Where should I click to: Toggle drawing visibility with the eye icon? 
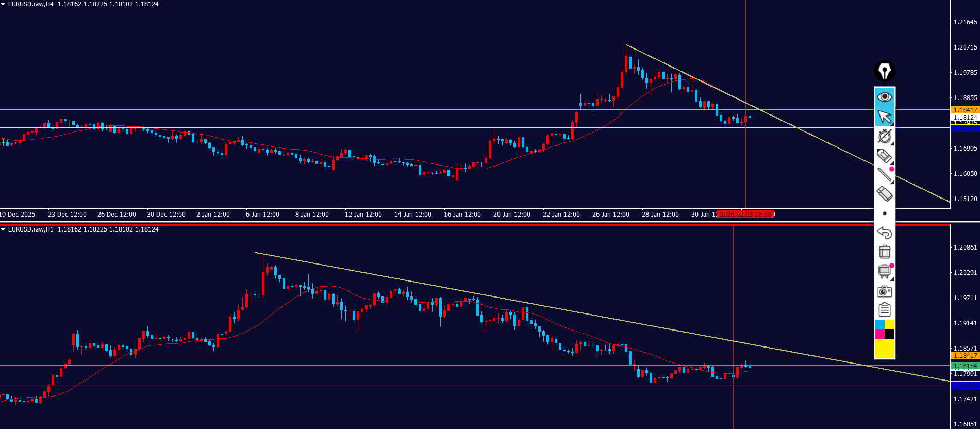pyautogui.click(x=885, y=97)
